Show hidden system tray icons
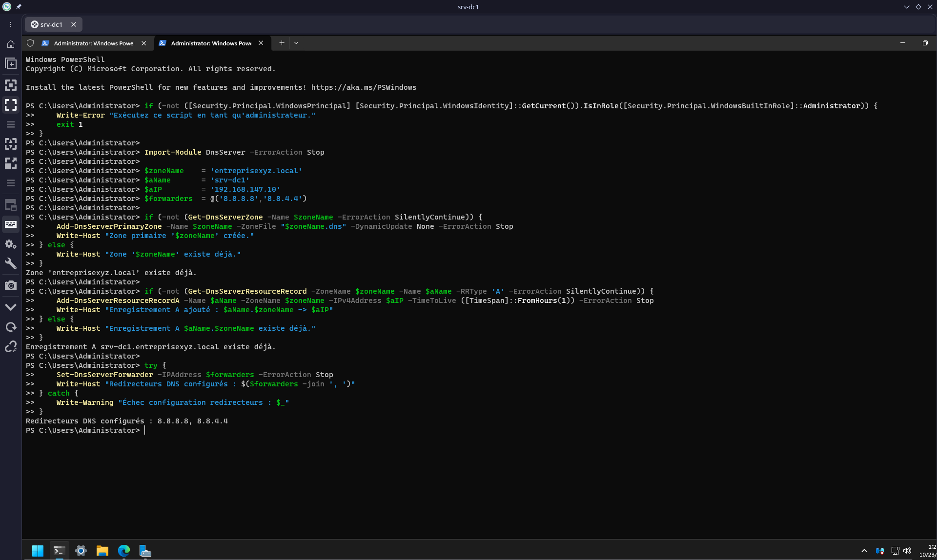Viewport: 937px width, 560px height. click(864, 551)
